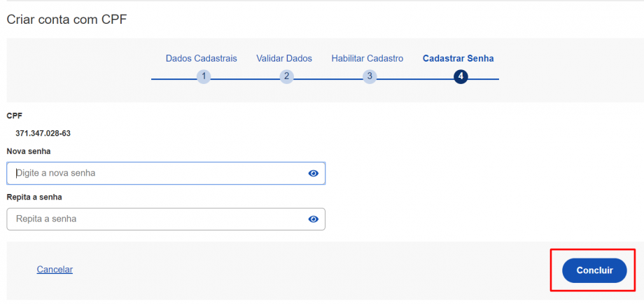Click progress line between steps 1 and 2

click(x=245, y=78)
